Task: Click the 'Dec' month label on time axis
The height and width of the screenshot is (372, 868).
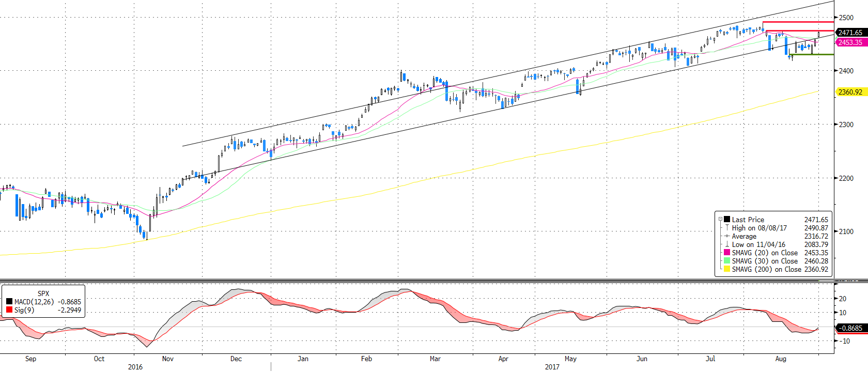Action: point(236,359)
